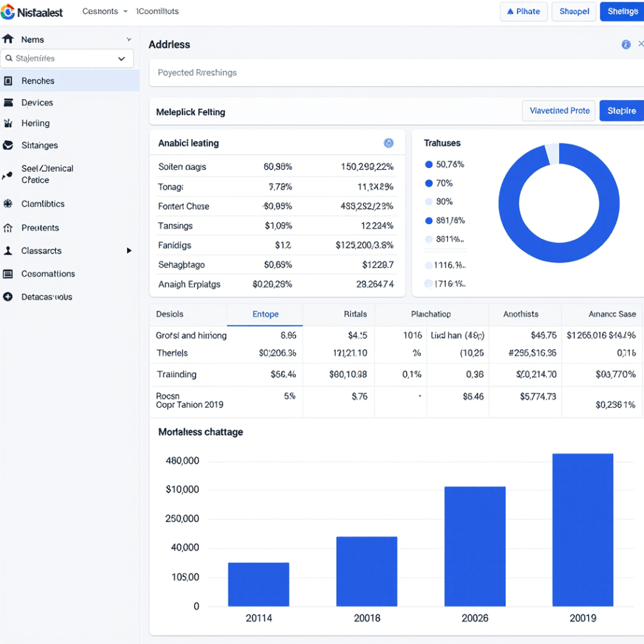This screenshot has width=644, height=644.
Task: Click the Heriing crown icon
Action: click(x=8, y=123)
